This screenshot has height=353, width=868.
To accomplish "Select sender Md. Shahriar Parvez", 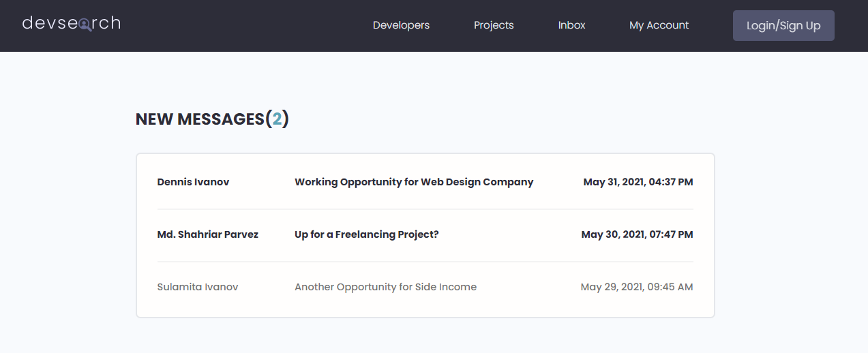I will click(x=208, y=234).
